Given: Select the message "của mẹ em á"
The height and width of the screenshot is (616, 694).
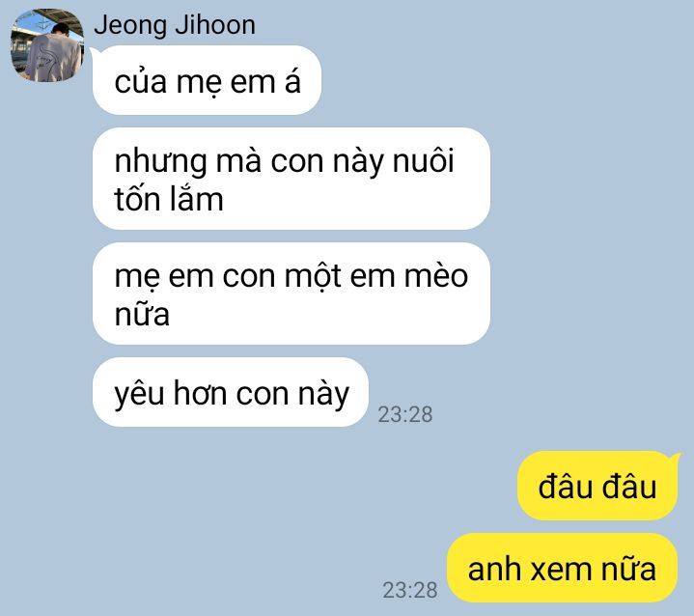Looking at the screenshot, I should point(207,80).
